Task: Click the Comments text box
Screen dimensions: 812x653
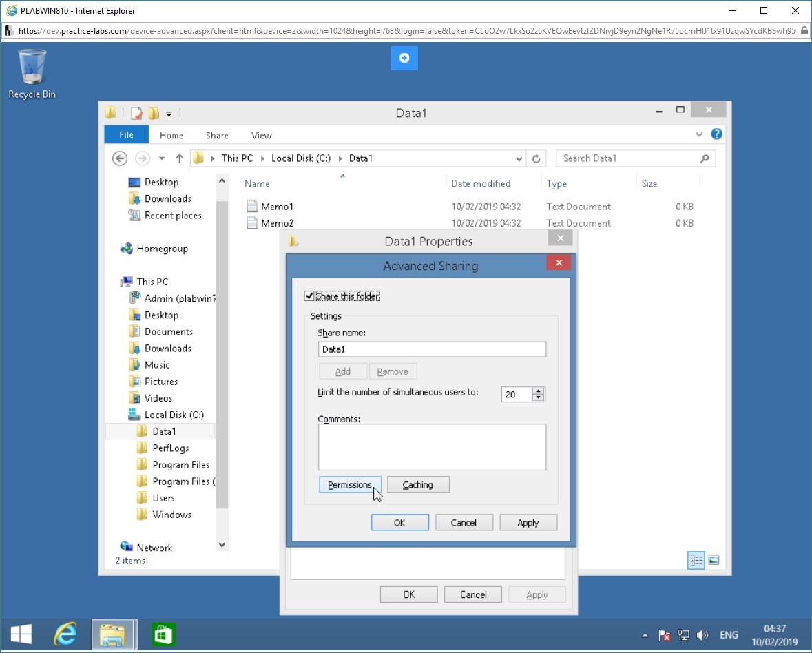Action: point(432,448)
